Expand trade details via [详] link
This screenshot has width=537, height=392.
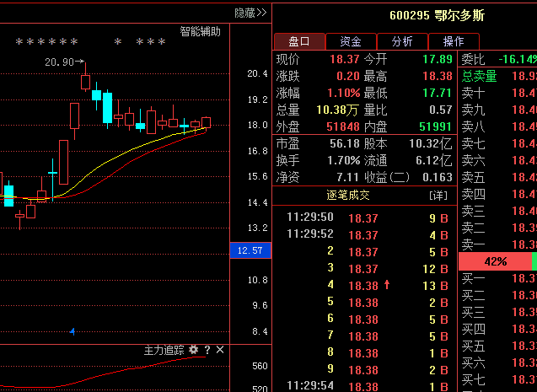tap(438, 196)
